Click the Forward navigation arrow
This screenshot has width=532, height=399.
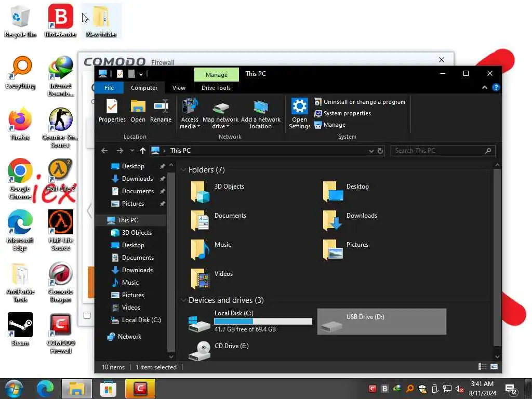[x=120, y=151]
